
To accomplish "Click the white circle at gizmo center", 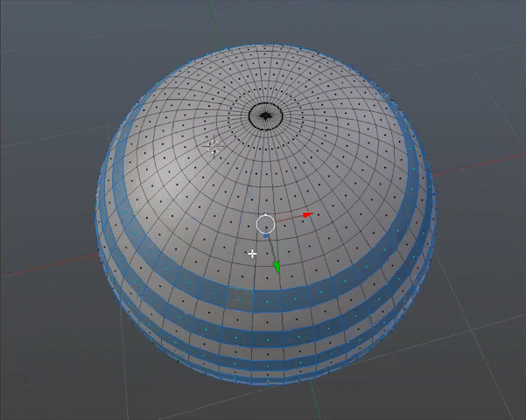I will (266, 224).
